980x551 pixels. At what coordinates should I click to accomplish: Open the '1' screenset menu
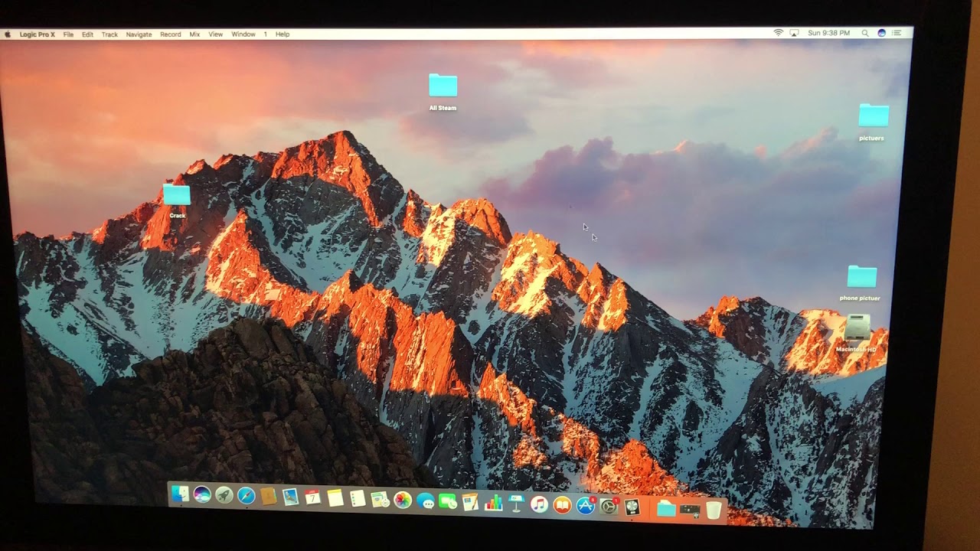[x=266, y=34]
